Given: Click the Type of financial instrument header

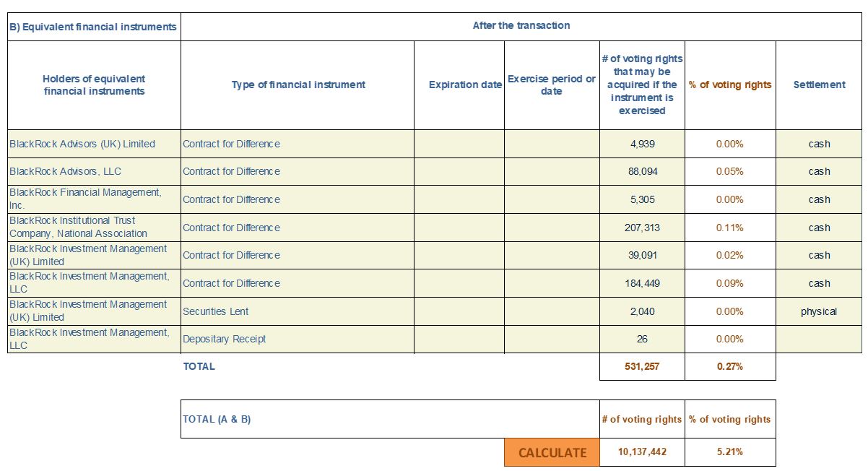Looking at the screenshot, I should [298, 85].
